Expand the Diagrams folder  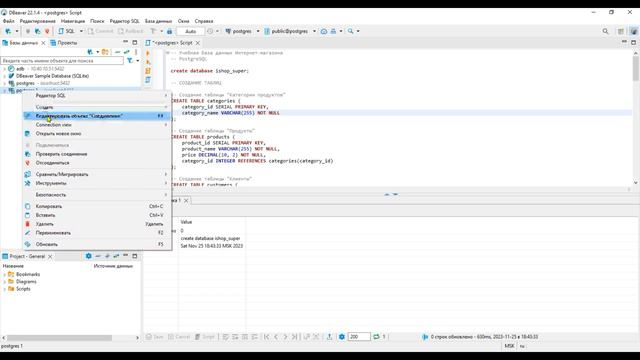[x=4, y=282]
